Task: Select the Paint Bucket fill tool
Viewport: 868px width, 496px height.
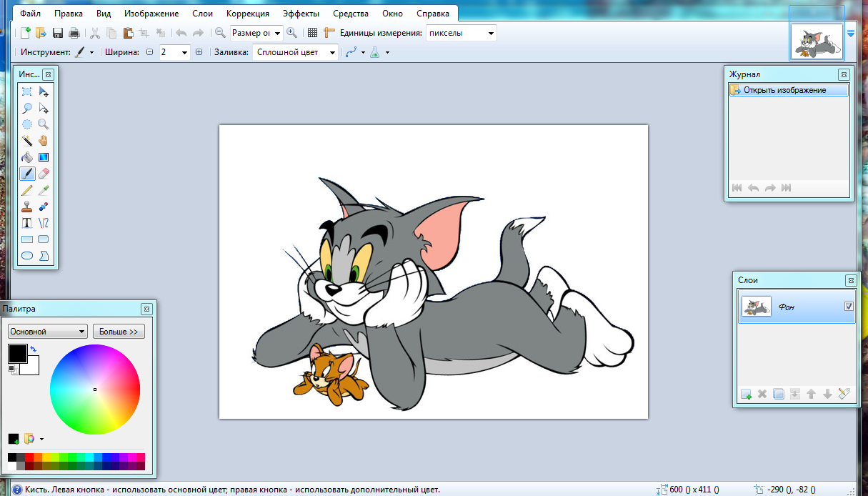Action: pos(26,157)
